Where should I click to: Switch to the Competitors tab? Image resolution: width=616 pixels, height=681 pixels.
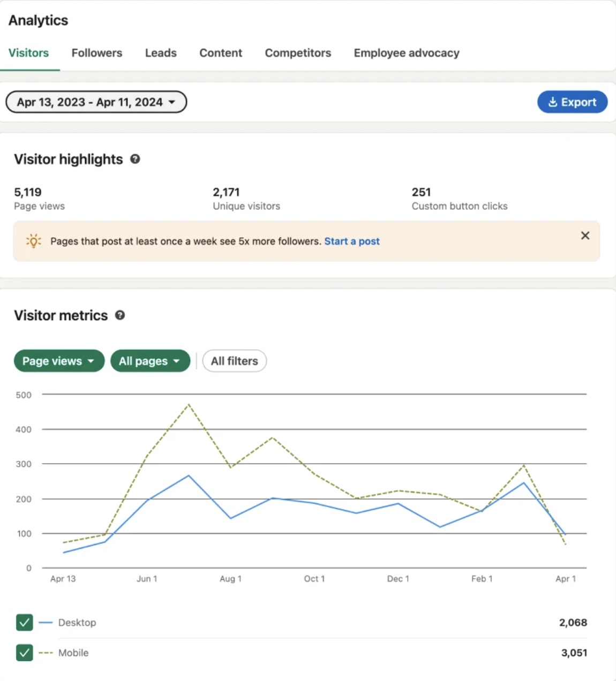coord(297,52)
